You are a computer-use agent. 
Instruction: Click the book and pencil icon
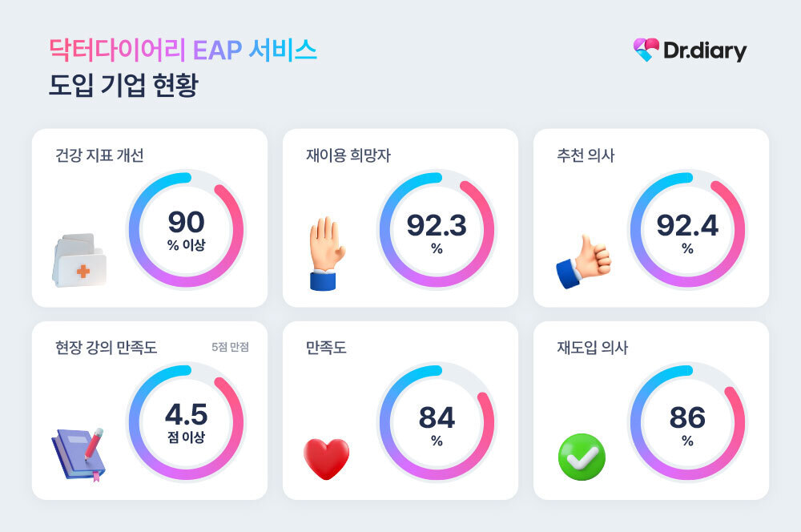(78, 453)
